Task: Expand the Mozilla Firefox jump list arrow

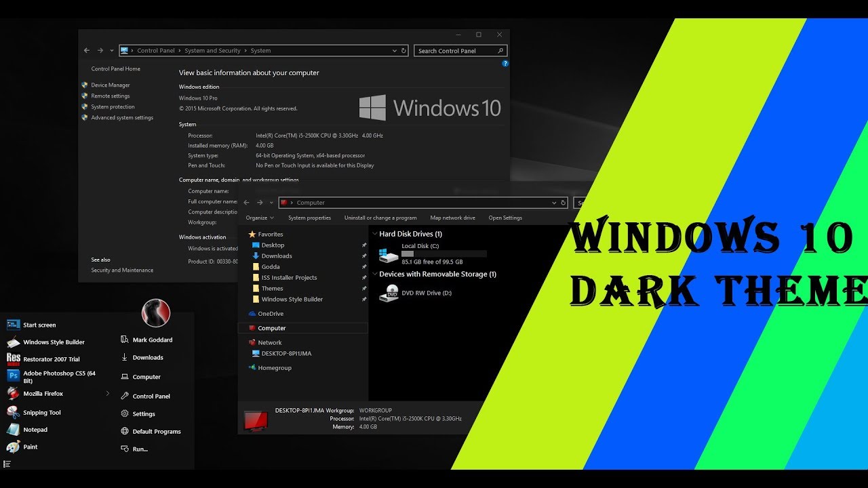Action: pos(108,393)
